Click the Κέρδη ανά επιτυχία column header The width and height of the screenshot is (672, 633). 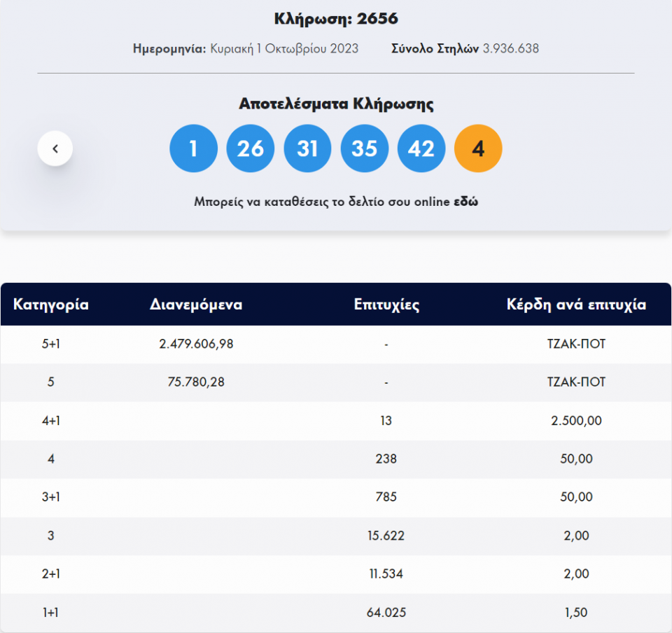(x=576, y=305)
